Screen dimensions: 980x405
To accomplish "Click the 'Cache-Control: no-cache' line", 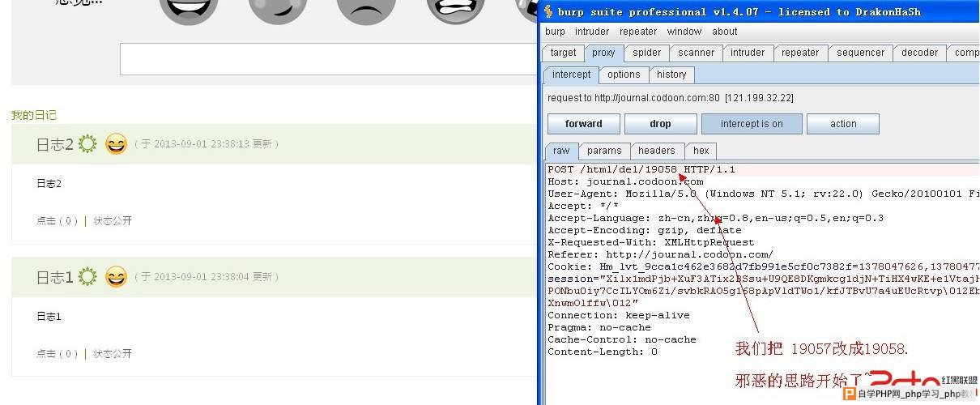I will click(x=622, y=339).
